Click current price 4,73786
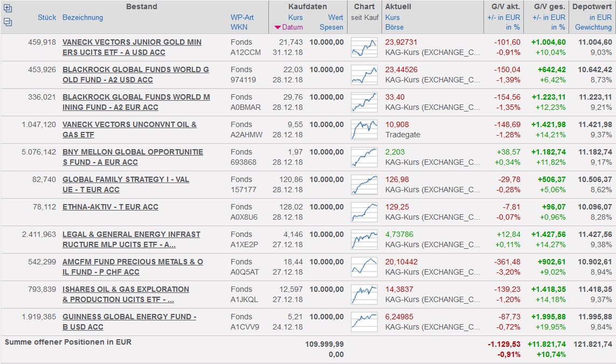Viewport: 616px width, 364px height. (399, 234)
